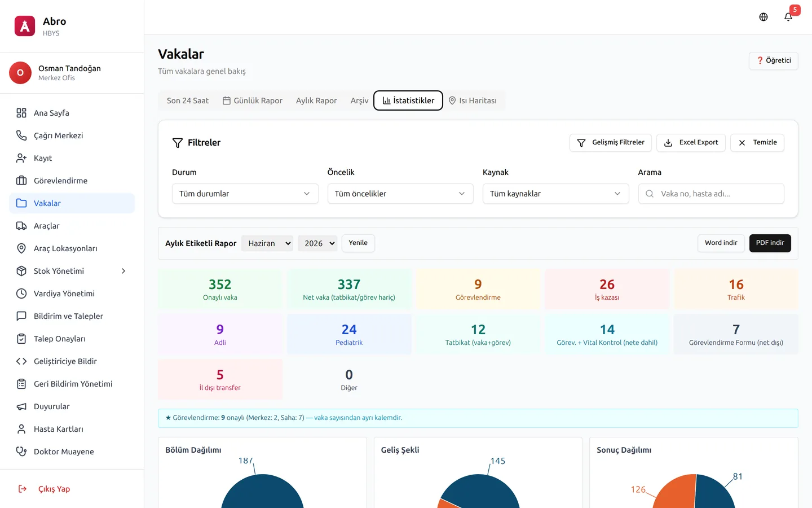Switch to the Aylık Rapor tab
Viewport: 812px width, 508px height.
[x=316, y=100]
